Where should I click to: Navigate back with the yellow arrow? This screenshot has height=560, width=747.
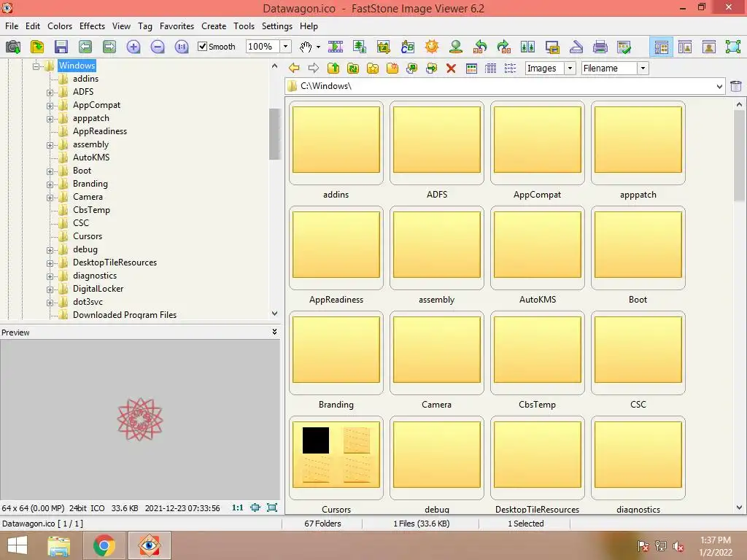[x=295, y=68]
